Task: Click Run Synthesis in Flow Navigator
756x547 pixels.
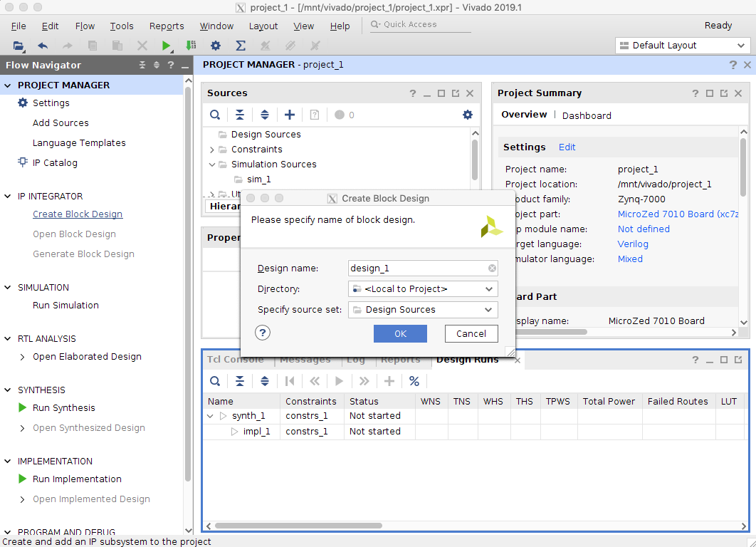Action: [x=63, y=408]
